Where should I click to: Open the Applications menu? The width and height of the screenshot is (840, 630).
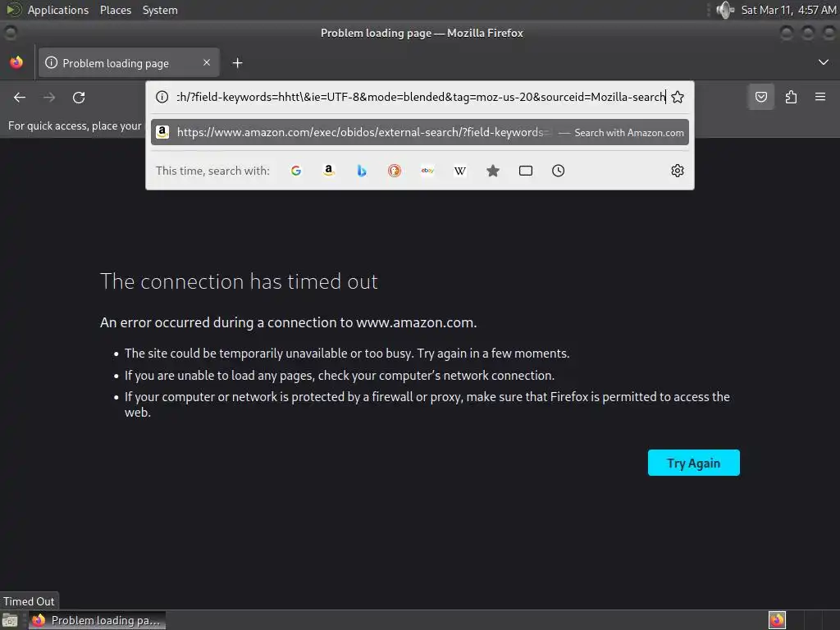[58, 10]
